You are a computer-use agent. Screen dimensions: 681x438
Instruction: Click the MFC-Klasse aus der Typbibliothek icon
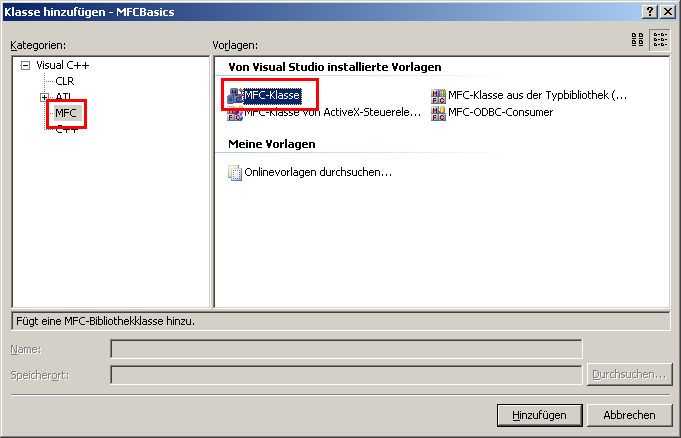(438, 96)
